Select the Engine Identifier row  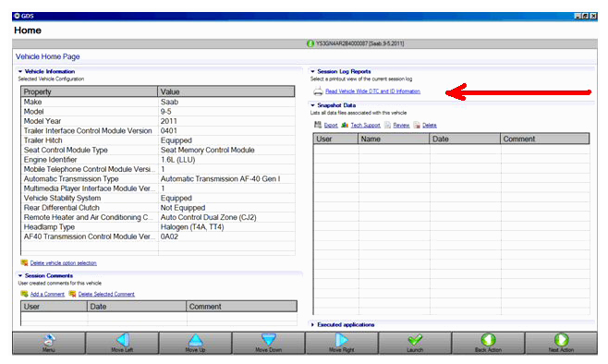158,160
